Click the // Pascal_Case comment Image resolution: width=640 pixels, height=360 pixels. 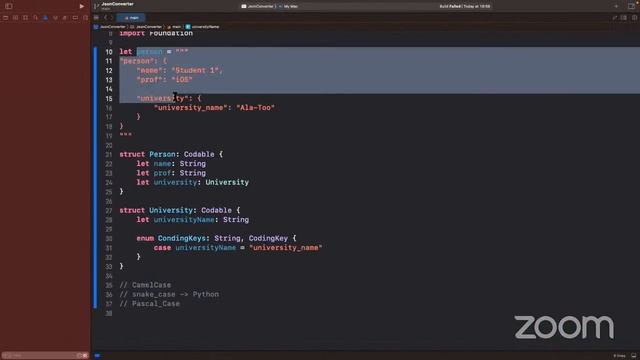click(149, 304)
